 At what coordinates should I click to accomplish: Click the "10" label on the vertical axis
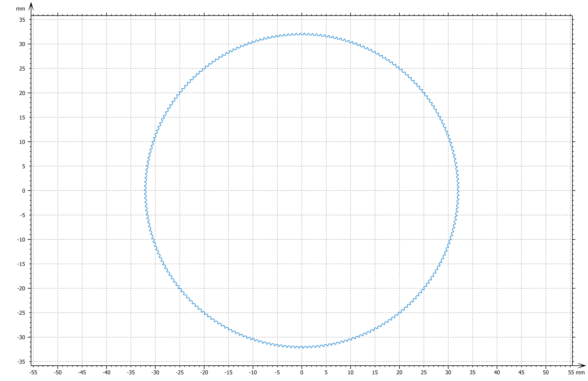(x=22, y=142)
